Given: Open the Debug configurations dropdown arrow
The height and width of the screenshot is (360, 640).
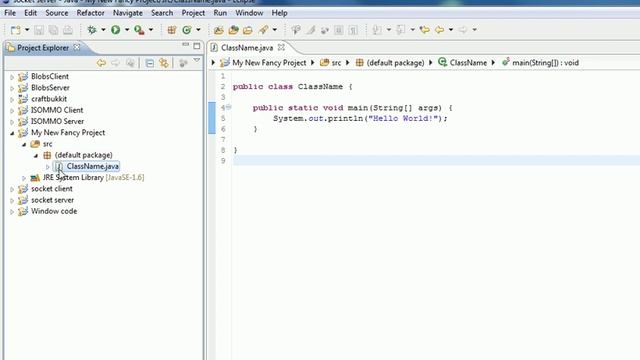Looking at the screenshot, I should 103,30.
